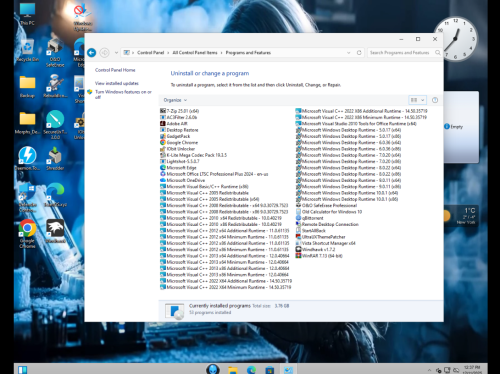
Task: Select the Microsoft Edge program entry
Action: pyautogui.click(x=178, y=168)
